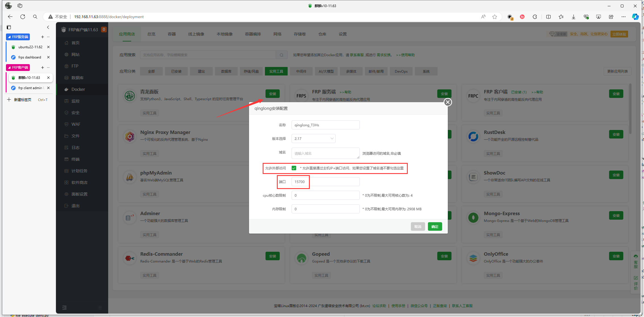644x317 pixels.
Task: Filter apps by AI/大模型 category
Action: point(326,71)
